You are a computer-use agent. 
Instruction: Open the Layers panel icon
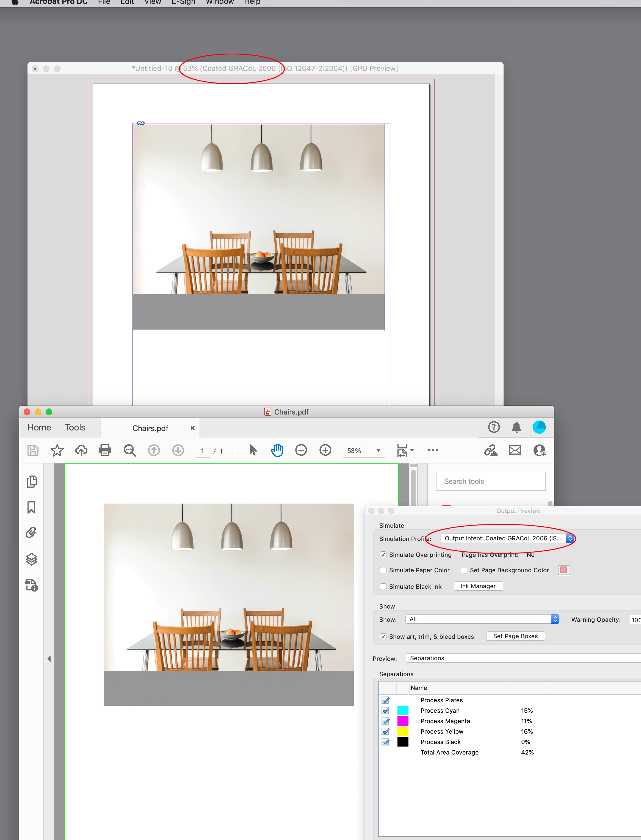click(x=32, y=559)
